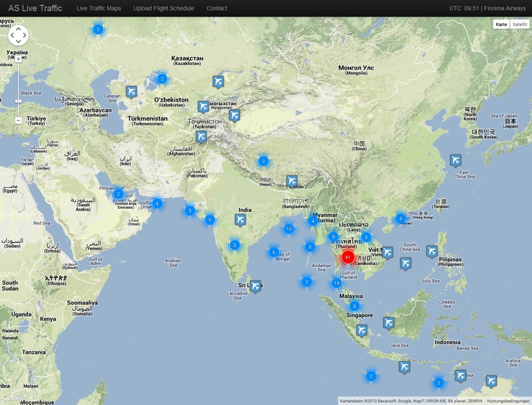Click cluster 2 over Kazakhstan
Screen dimensions: 532x405
(x=162, y=78)
